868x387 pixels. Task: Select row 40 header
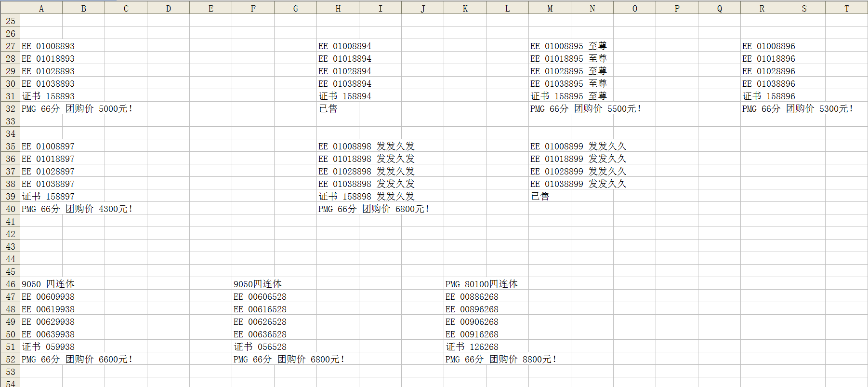[x=10, y=209]
